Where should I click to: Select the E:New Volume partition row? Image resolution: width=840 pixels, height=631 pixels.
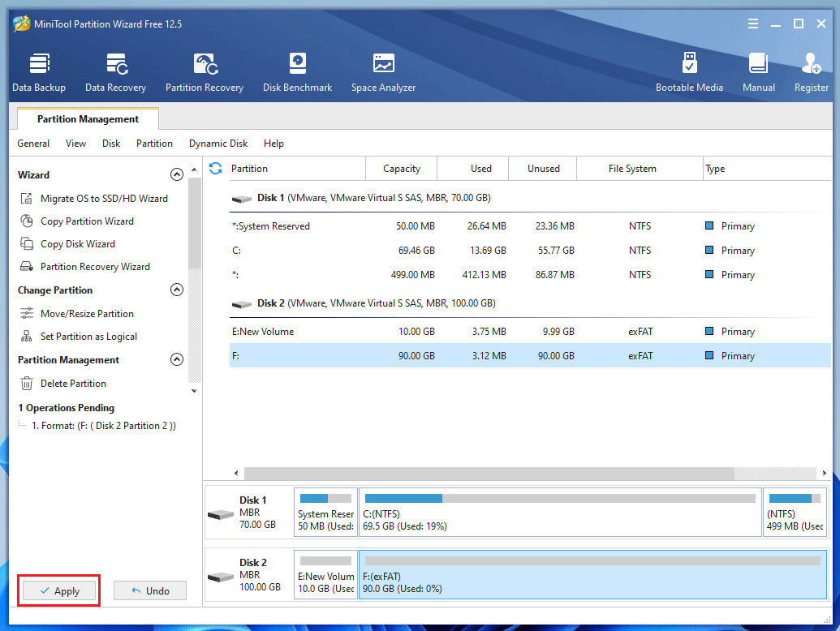530,332
